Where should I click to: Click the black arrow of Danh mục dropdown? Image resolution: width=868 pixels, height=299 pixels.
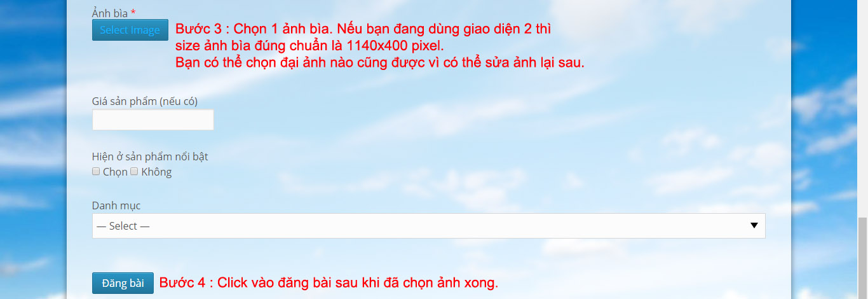pyautogui.click(x=754, y=226)
